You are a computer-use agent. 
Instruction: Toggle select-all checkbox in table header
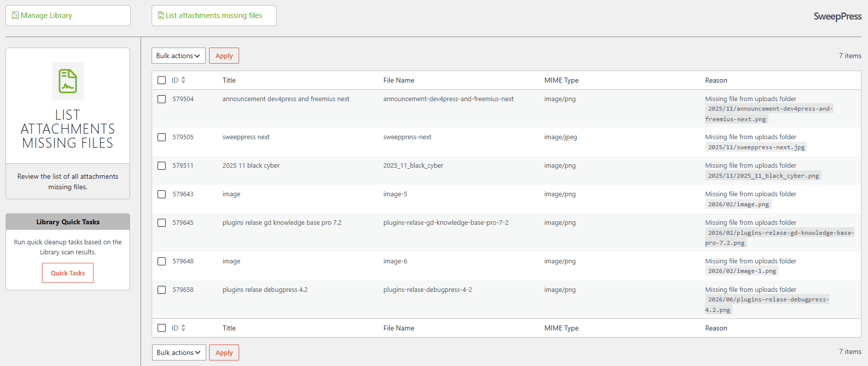(162, 80)
